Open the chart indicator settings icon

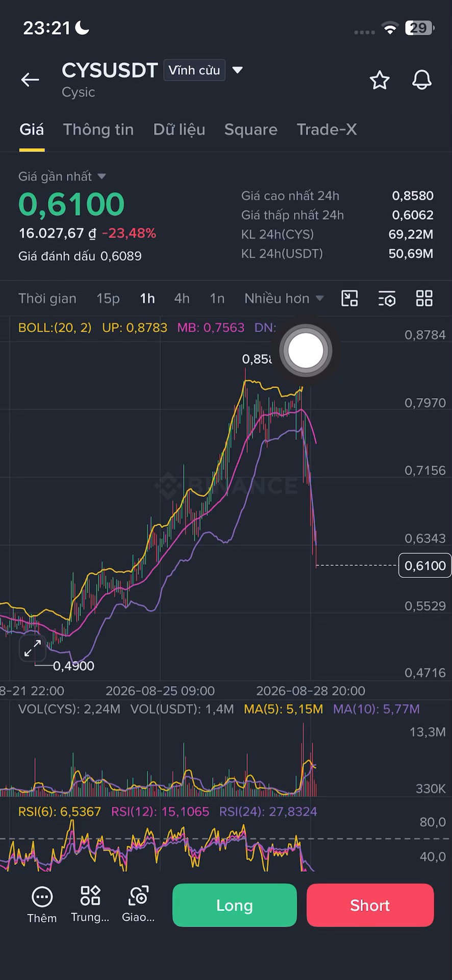pos(387,299)
